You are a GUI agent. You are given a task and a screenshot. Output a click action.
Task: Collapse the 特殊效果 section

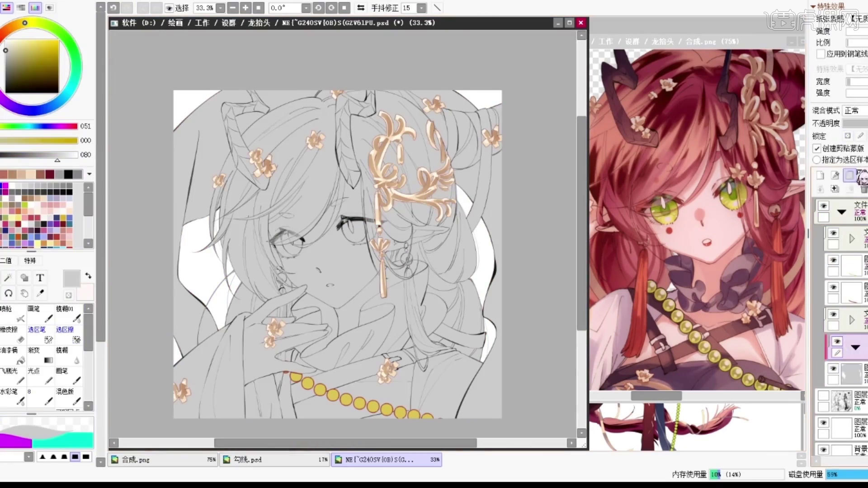[813, 6]
